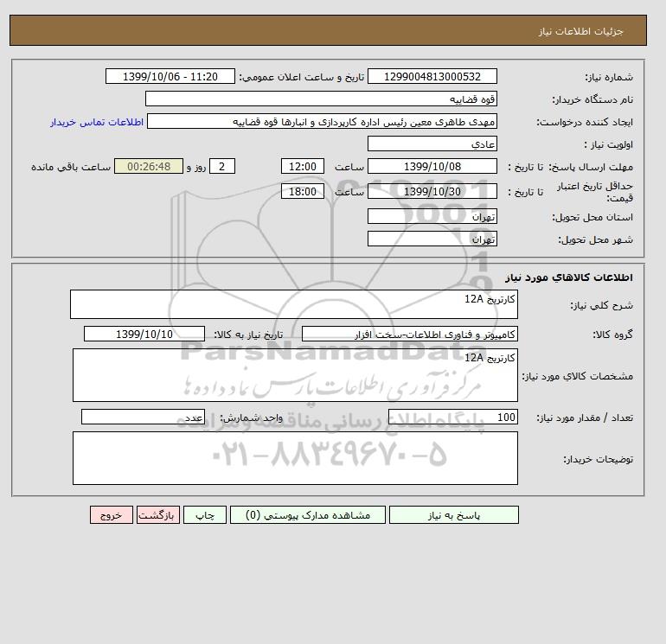Click the label واحد شمارش

coord(251,418)
